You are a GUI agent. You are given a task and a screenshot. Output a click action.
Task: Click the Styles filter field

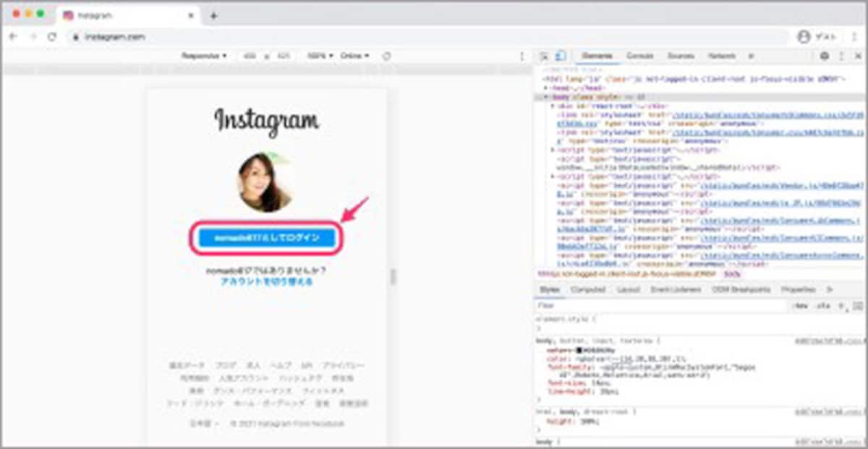point(662,306)
